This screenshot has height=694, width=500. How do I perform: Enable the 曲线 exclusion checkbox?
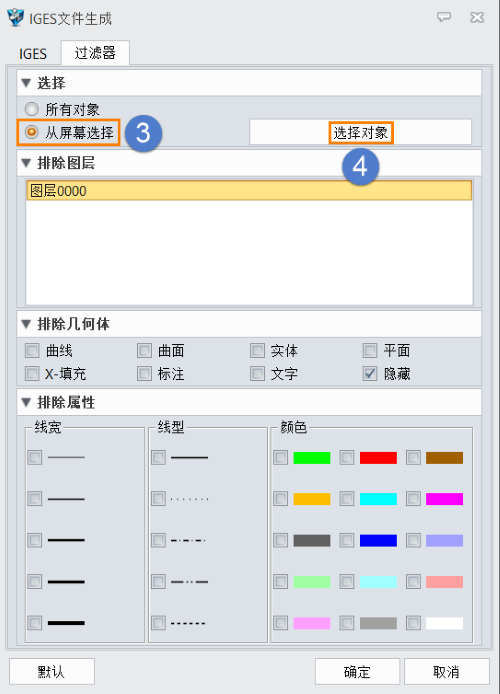[32, 351]
